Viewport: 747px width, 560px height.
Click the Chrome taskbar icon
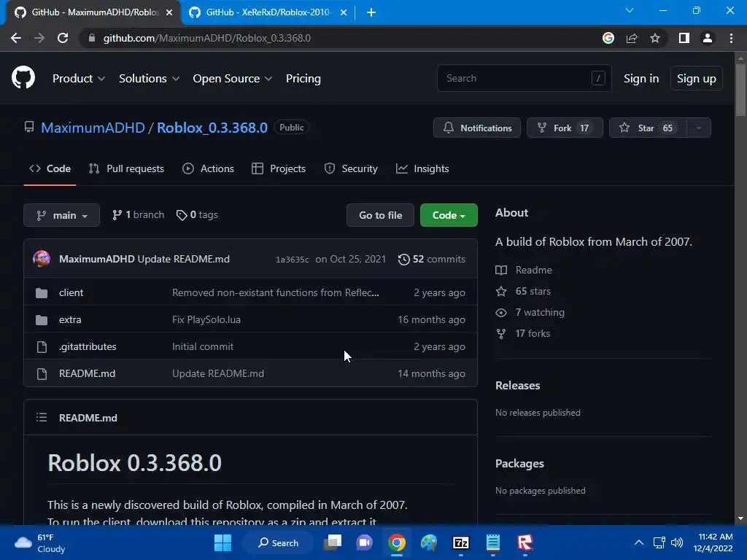pyautogui.click(x=397, y=542)
